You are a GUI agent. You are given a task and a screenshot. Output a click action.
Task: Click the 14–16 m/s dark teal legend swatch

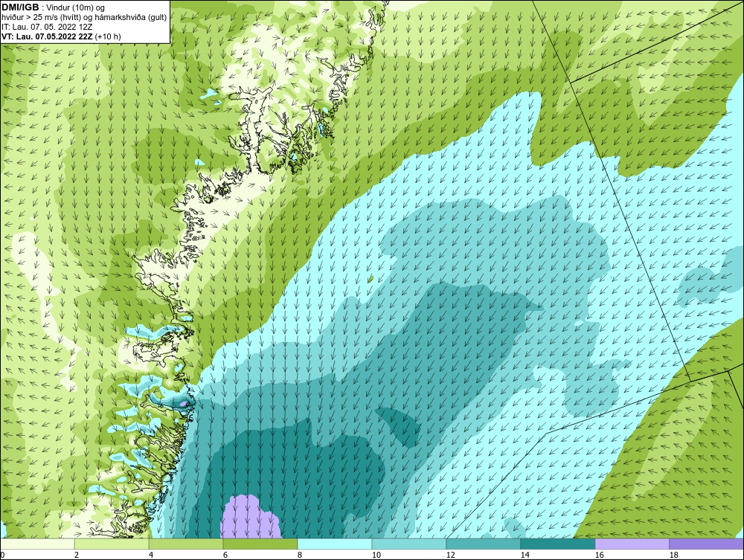pos(557,544)
